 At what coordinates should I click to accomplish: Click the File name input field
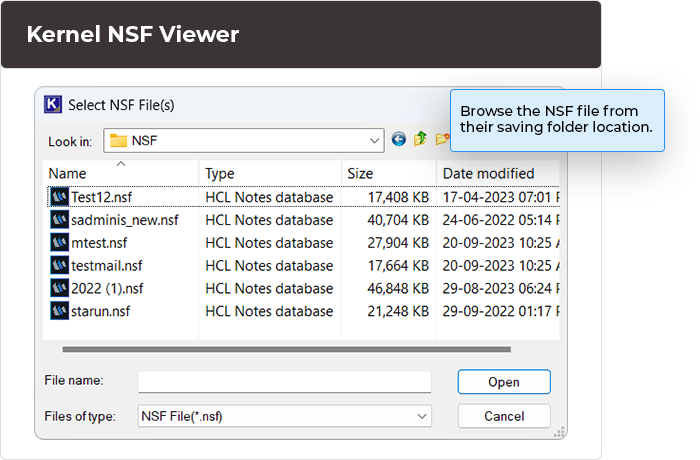pyautogui.click(x=284, y=382)
